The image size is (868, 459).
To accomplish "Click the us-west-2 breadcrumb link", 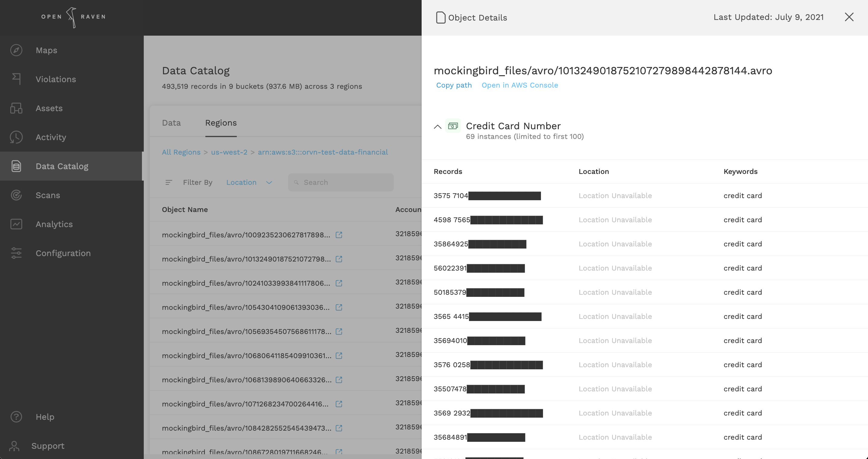I will click(x=229, y=152).
